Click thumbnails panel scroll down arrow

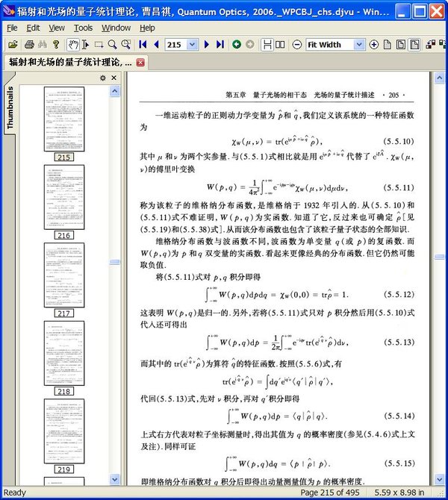tap(114, 479)
